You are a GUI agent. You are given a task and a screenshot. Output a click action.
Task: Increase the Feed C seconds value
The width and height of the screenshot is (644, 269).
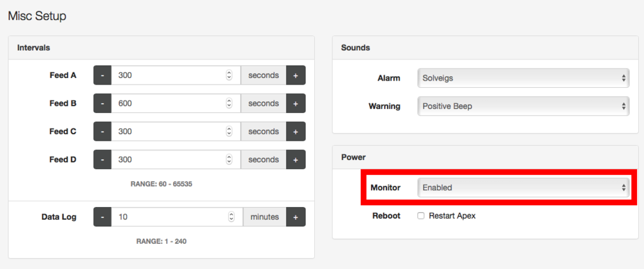296,131
